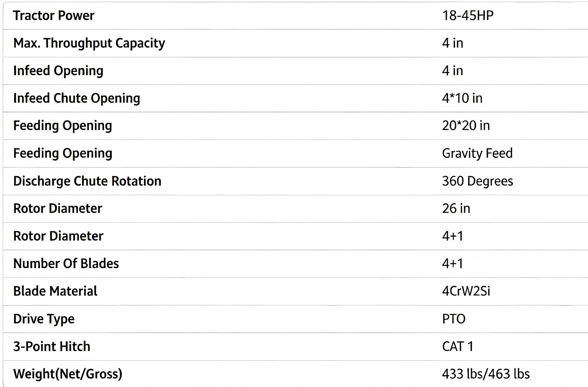The height and width of the screenshot is (387, 588).
Task: Select the CAT 1 value
Action: pos(458,346)
